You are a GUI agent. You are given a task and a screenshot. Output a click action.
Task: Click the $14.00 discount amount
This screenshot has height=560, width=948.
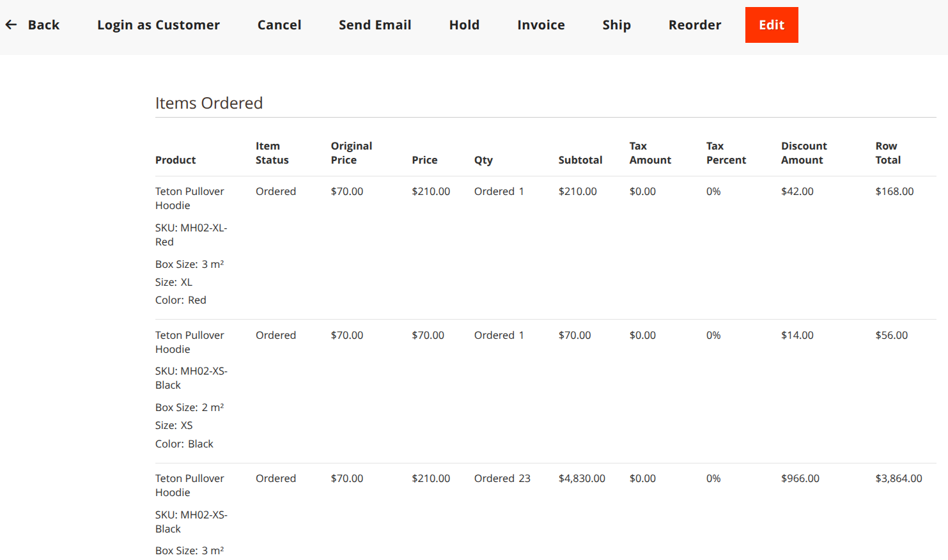tap(797, 335)
